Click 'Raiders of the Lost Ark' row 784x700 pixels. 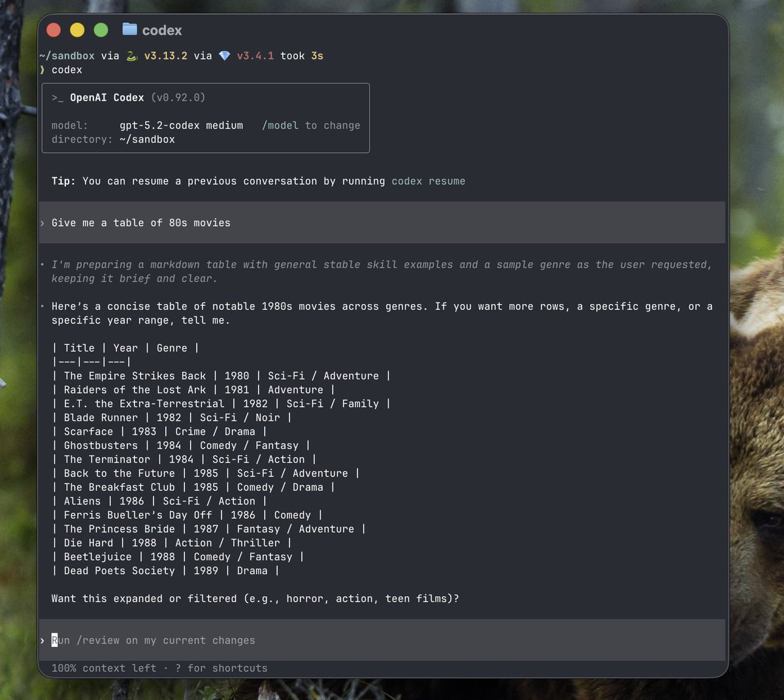coord(193,390)
